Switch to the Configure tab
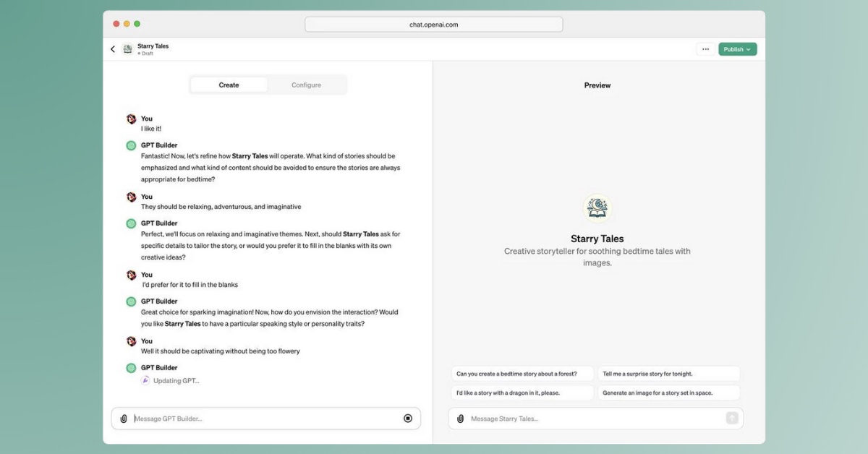Viewport: 868px width, 454px height. pos(306,85)
